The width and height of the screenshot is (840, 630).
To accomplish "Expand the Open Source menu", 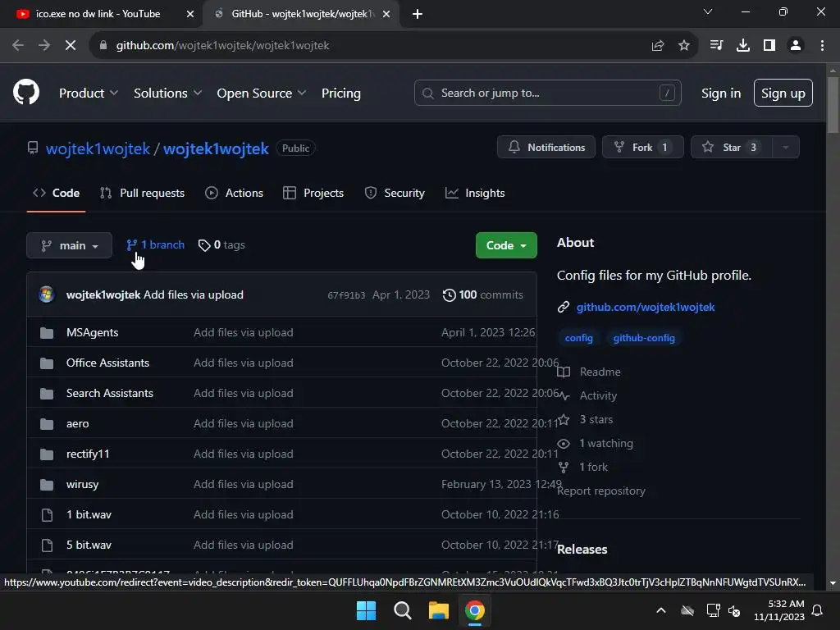I will [x=262, y=94].
